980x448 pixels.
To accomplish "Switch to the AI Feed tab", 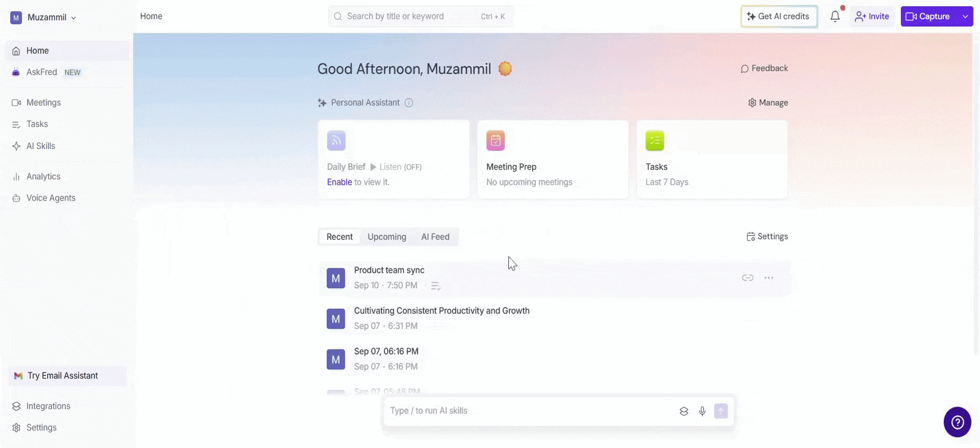I will click(435, 237).
